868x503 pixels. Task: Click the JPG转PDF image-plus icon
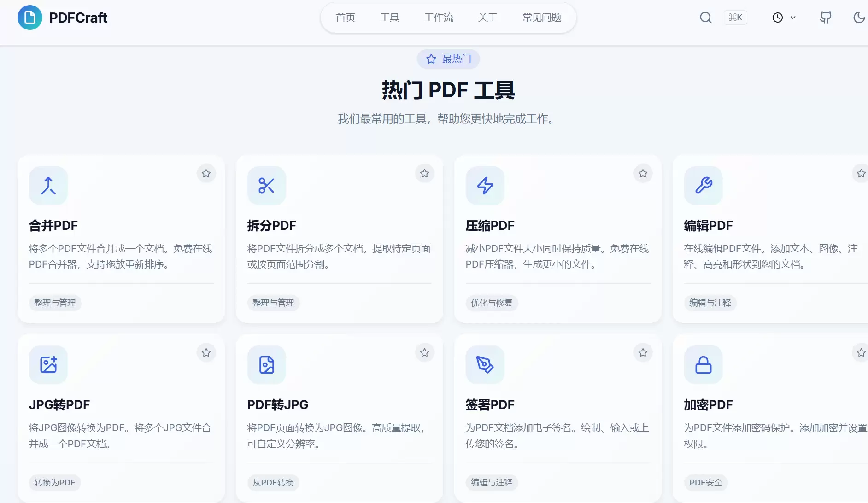click(x=48, y=365)
